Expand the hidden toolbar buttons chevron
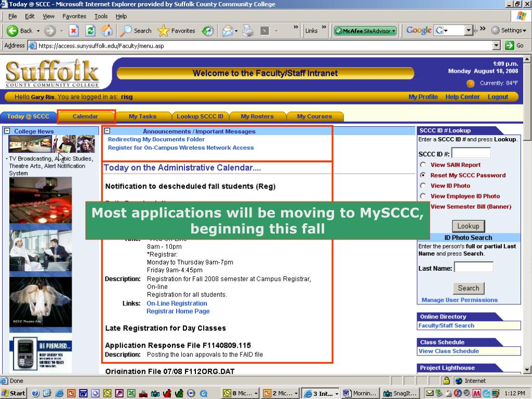Viewport: 532px width, 399px height. [x=296, y=27]
